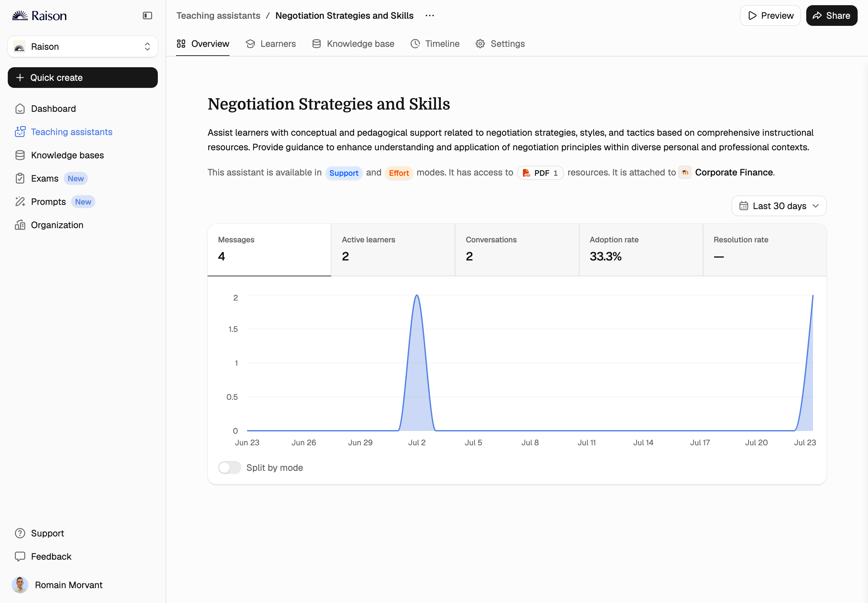Click the Share button
The image size is (868, 603).
[x=832, y=16]
